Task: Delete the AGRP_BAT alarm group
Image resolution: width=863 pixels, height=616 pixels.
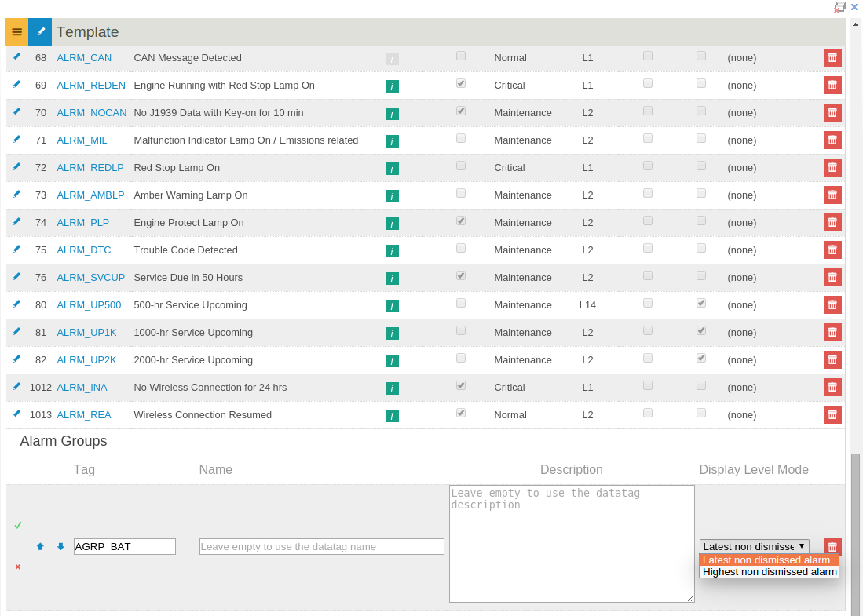Action: click(832, 547)
